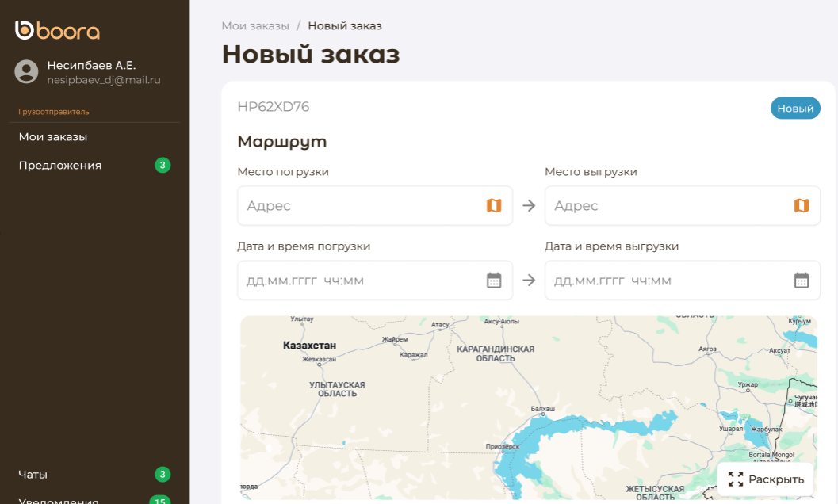The width and height of the screenshot is (838, 504).
Task: Click the Новый status badge
Action: (x=795, y=109)
